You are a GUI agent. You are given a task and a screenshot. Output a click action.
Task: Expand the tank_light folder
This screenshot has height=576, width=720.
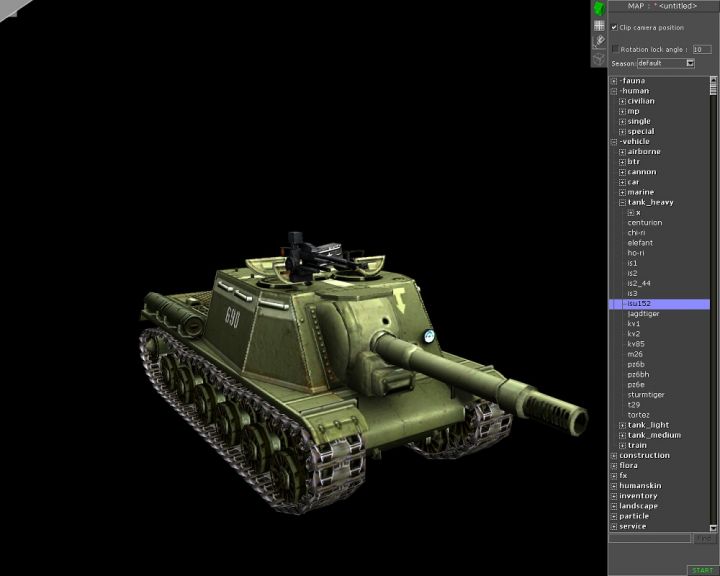point(622,425)
